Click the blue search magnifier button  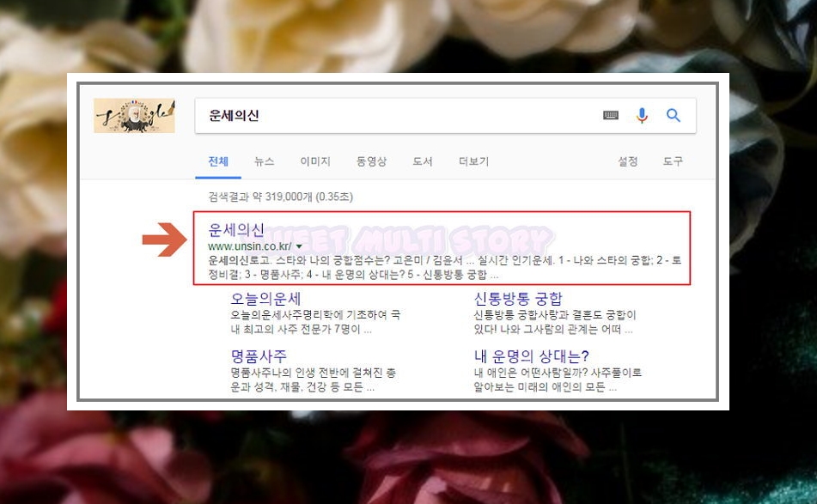(x=674, y=115)
